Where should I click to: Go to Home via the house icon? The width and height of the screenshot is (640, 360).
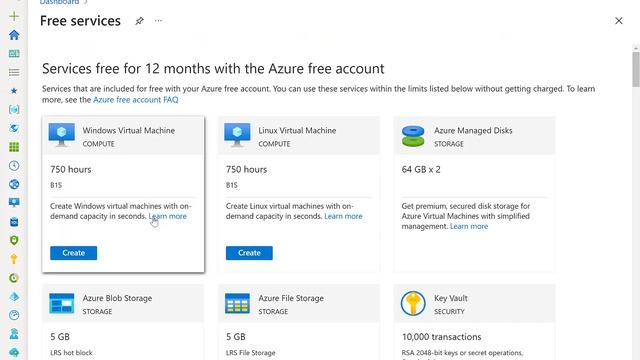14,35
